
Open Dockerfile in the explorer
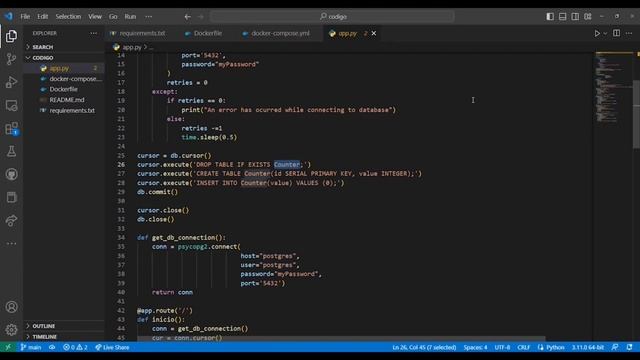tap(64, 89)
